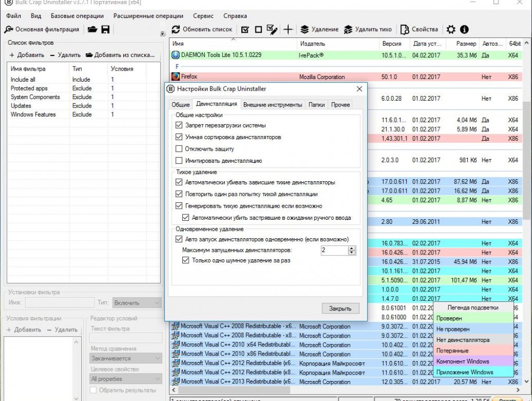The height and width of the screenshot is (401, 532).
Task: Click the round info icon in toolbar
Action: click(x=464, y=30)
